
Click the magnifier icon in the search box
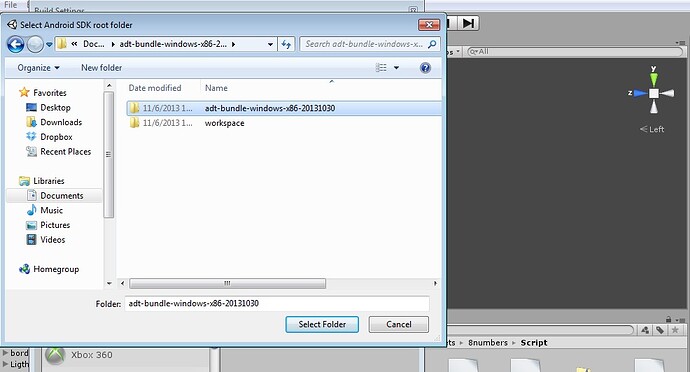tap(432, 44)
